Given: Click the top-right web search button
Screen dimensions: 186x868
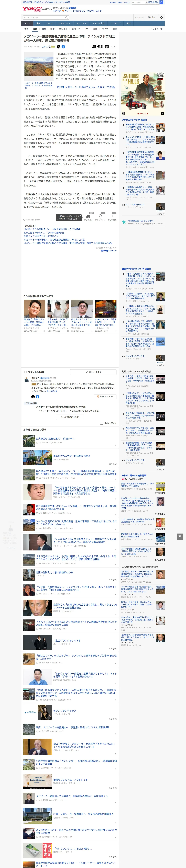Looking at the screenshot, I should tap(161, 2).
